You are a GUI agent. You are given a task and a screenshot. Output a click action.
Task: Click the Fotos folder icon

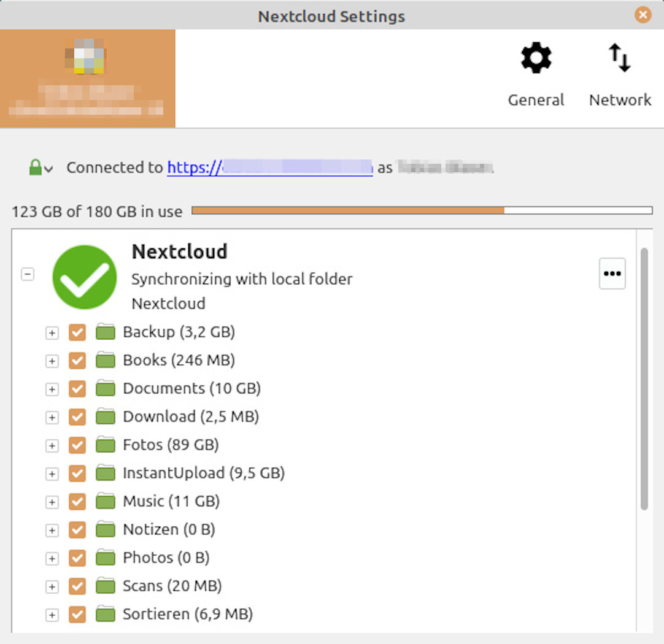[x=106, y=445]
